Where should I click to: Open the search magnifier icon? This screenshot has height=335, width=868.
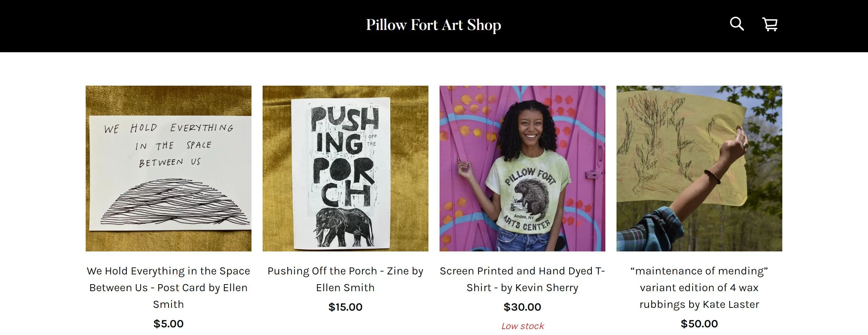(x=737, y=24)
